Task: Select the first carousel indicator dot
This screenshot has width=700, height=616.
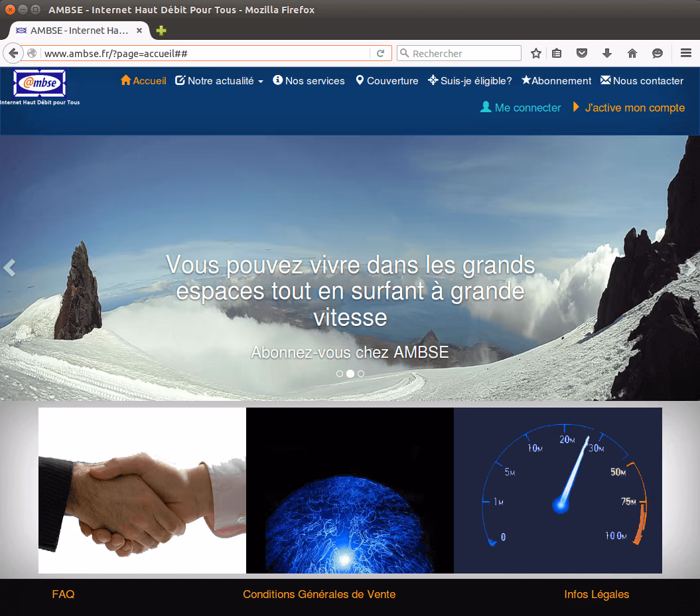Action: coord(340,374)
